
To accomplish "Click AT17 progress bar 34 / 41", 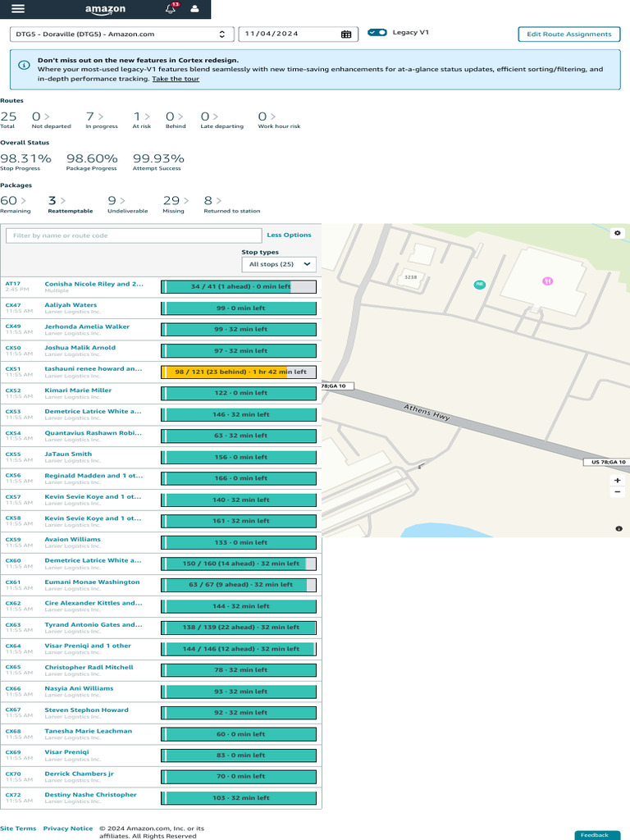I will coord(239,286).
